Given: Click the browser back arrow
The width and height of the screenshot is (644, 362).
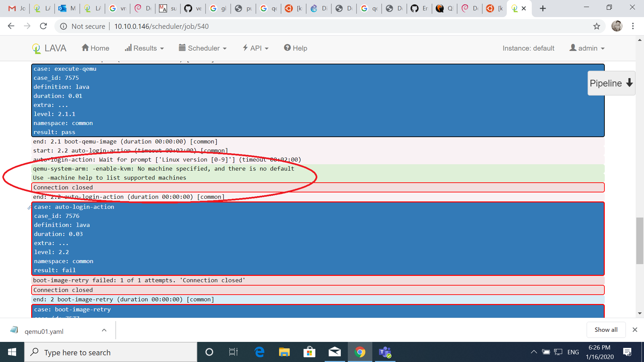Looking at the screenshot, I should coord(11,26).
